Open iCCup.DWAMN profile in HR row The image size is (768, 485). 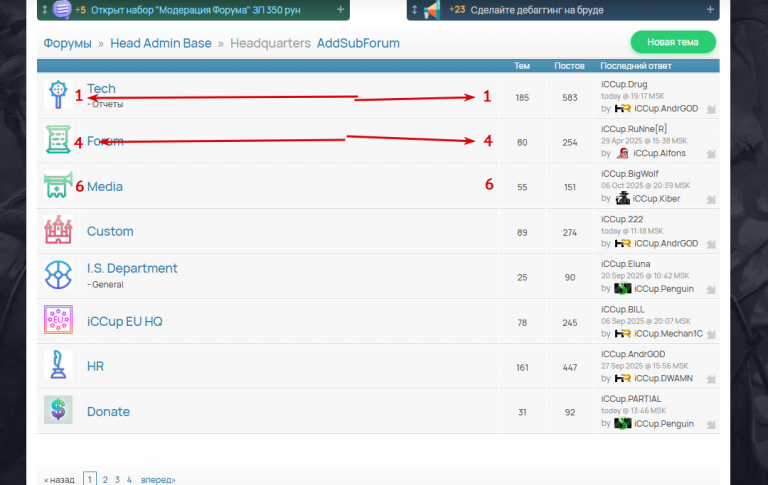(664, 379)
